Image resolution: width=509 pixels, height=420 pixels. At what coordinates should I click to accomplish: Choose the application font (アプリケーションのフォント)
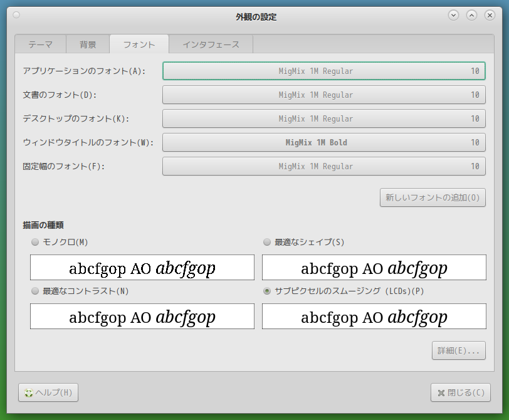pyautogui.click(x=324, y=71)
